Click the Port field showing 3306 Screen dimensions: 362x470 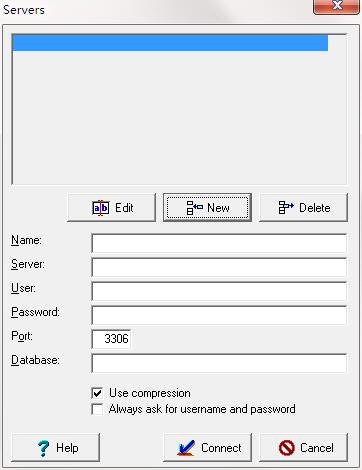pyautogui.click(x=111, y=339)
